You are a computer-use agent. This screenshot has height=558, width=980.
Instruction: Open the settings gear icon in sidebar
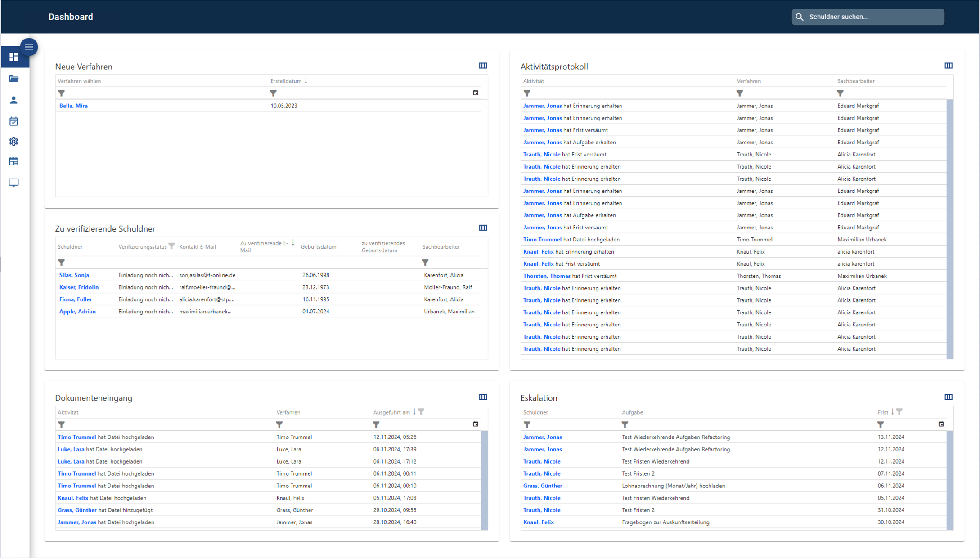coord(14,142)
